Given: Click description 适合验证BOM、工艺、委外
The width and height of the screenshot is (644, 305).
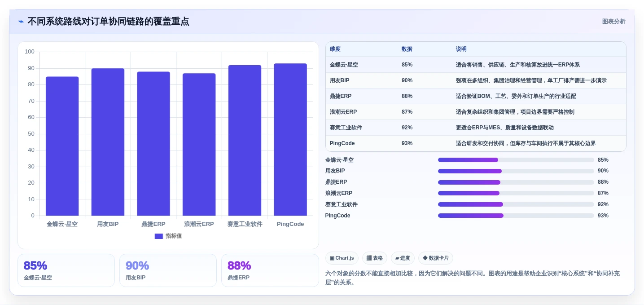Looking at the screenshot, I should [x=516, y=97].
